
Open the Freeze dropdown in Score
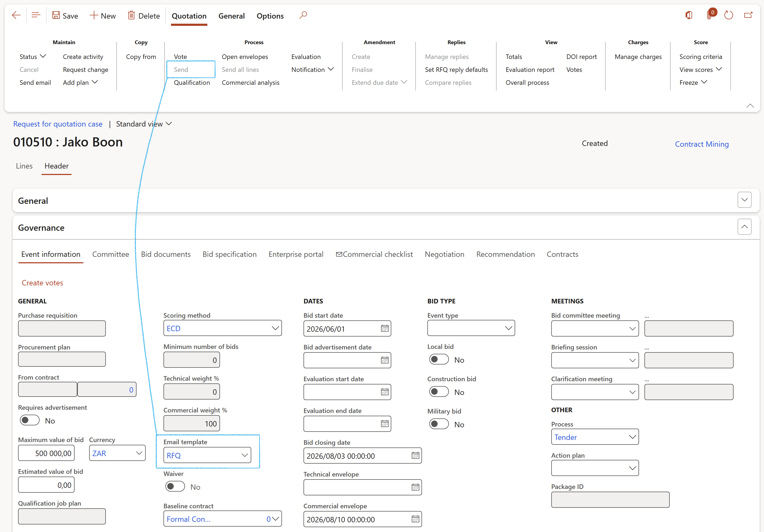(693, 82)
